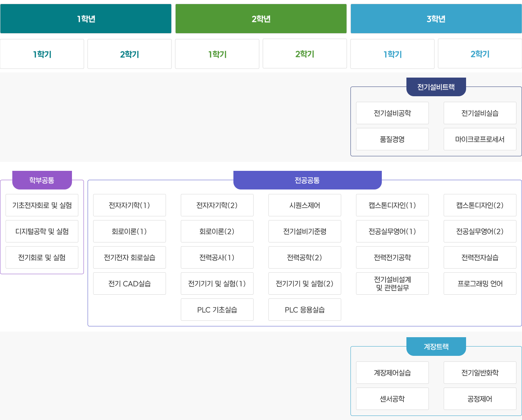Click the 학부공통 purple label
522x420 pixels.
pos(42,180)
